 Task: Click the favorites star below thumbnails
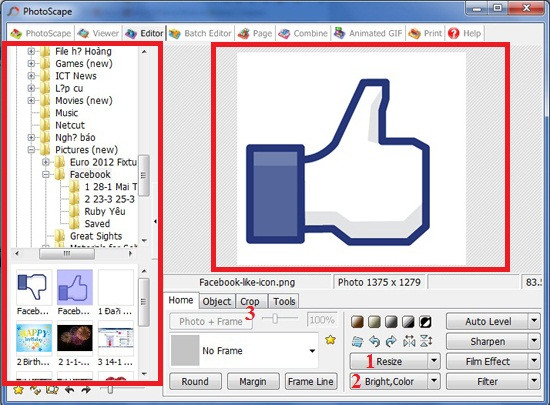(18, 390)
